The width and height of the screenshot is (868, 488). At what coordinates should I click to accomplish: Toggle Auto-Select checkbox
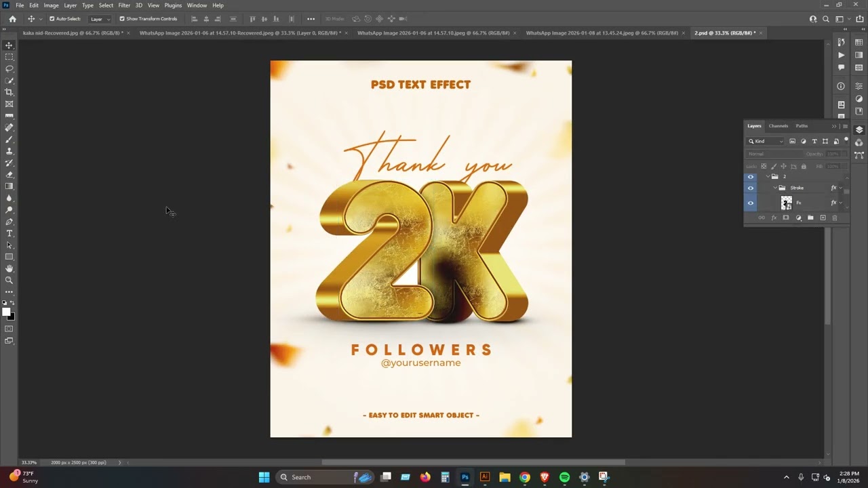pos(52,19)
